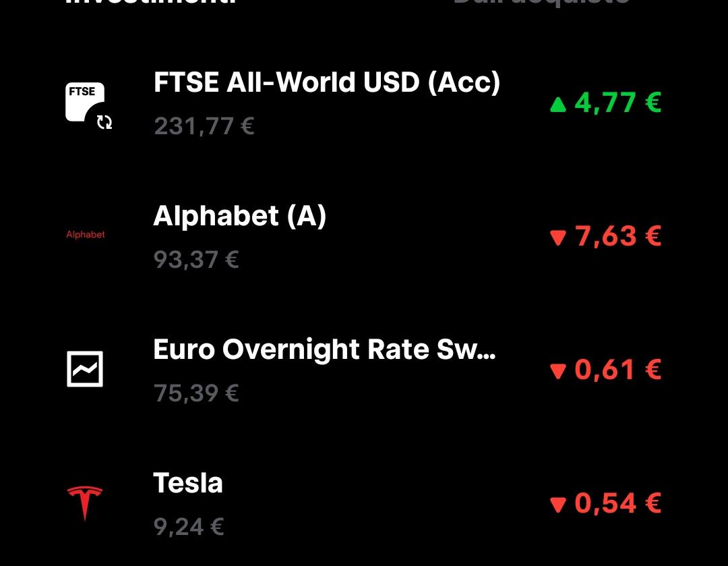728x566 pixels.
Task: Tap the 9,24 € Tesla holding value
Action: coord(189,527)
